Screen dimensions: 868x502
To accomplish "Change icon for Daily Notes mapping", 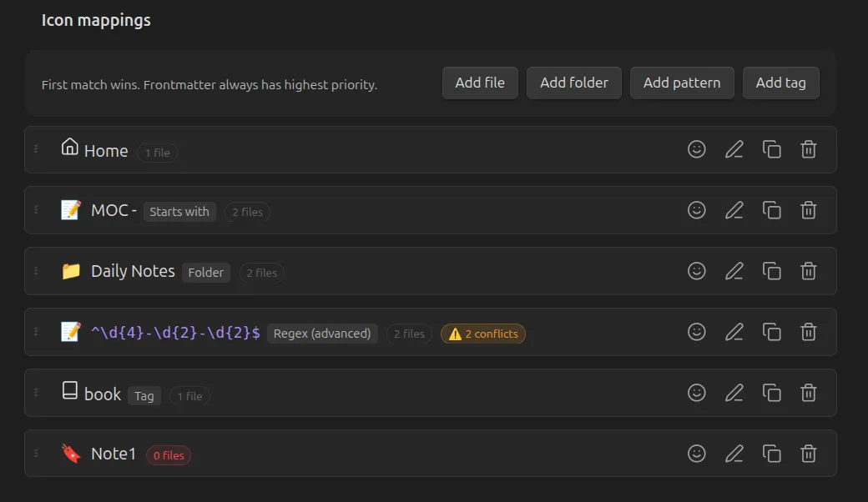I will click(696, 271).
